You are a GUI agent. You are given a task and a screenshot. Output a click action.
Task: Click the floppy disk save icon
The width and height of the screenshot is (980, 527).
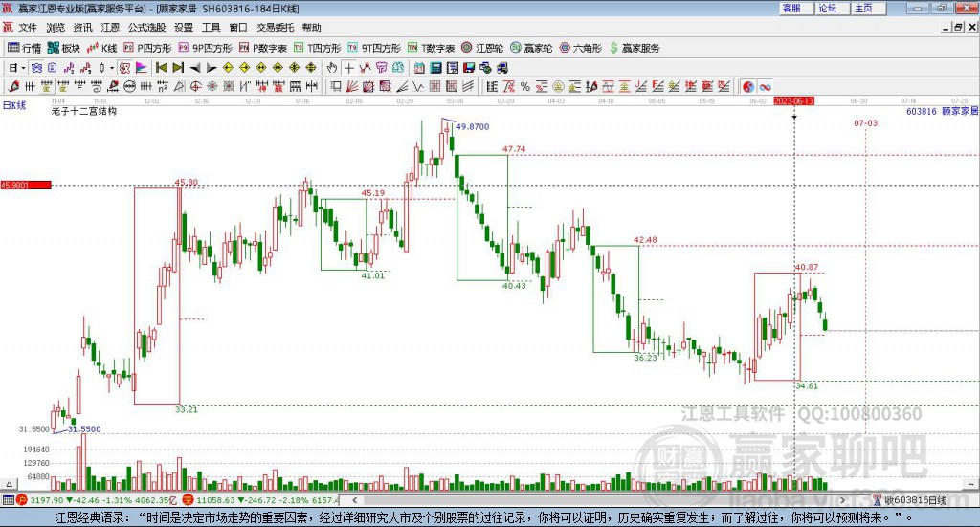tap(468, 68)
